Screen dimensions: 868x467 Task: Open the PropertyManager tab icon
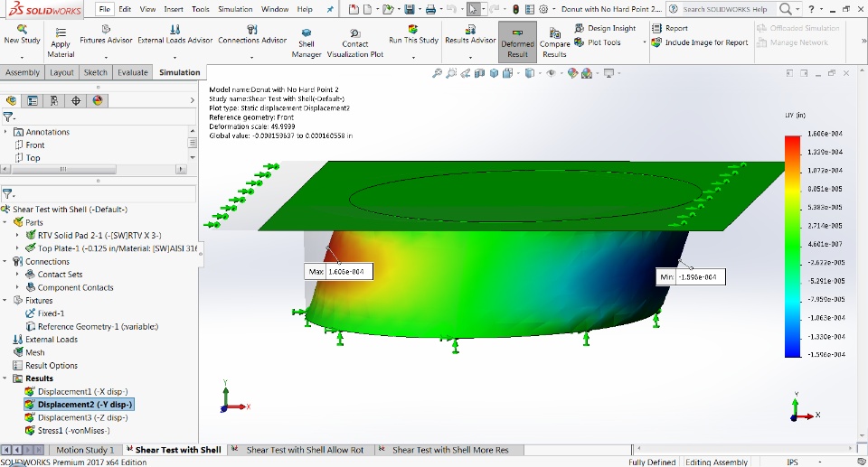click(x=33, y=100)
